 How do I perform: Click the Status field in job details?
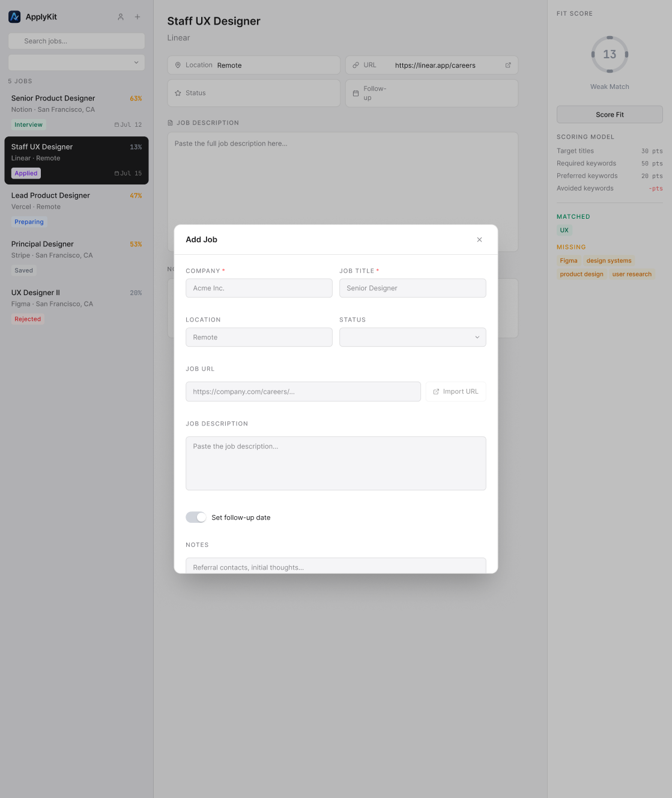click(x=254, y=93)
